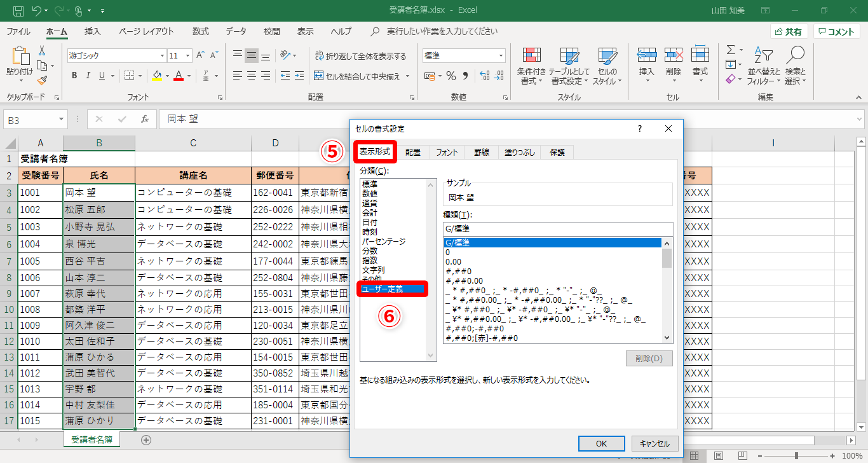Toggle italic formatting

pyautogui.click(x=88, y=76)
